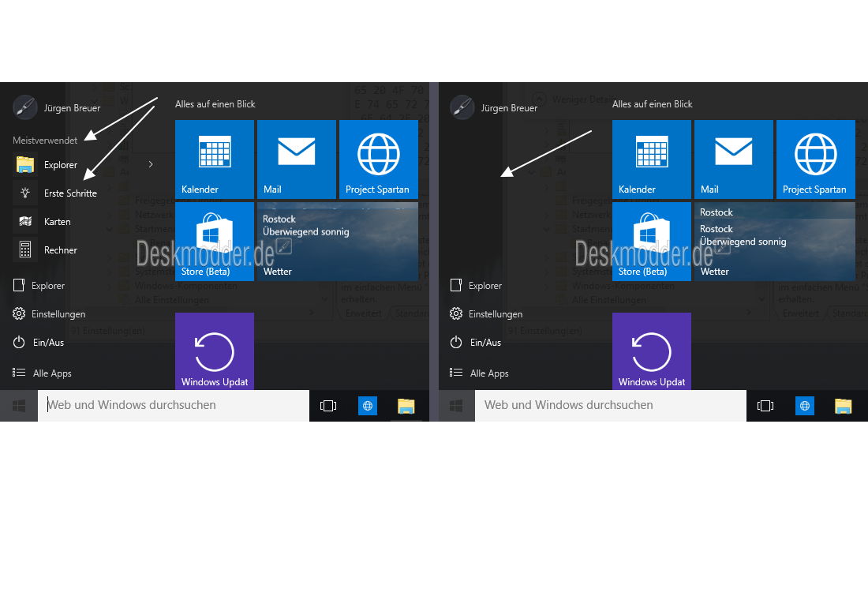Expand Explorer jump list chevron
The image size is (868, 589).
pos(151,164)
